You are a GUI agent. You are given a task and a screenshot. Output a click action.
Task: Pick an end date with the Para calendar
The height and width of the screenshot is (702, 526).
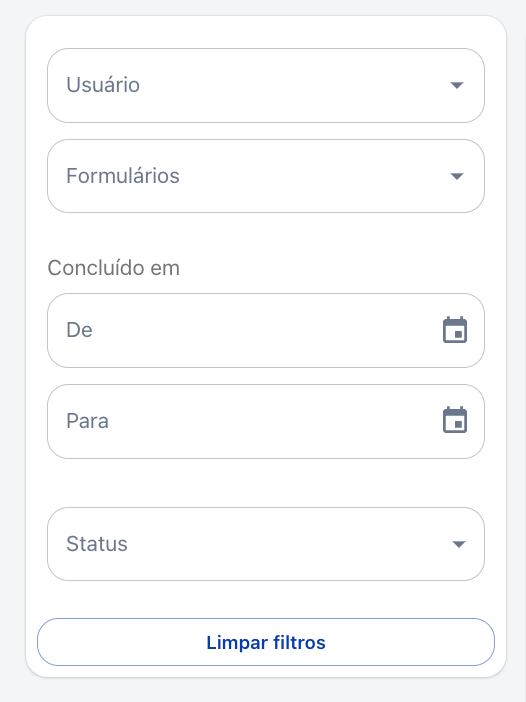point(455,420)
